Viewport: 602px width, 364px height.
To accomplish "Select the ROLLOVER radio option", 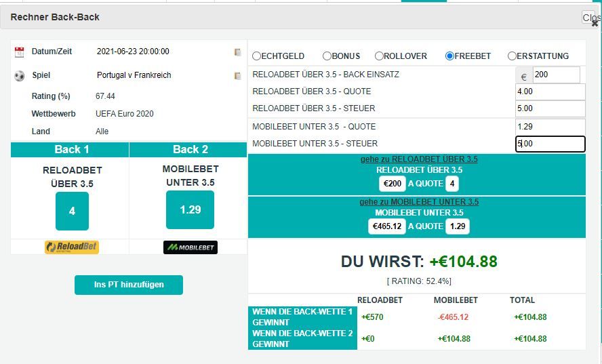I will pyautogui.click(x=379, y=56).
